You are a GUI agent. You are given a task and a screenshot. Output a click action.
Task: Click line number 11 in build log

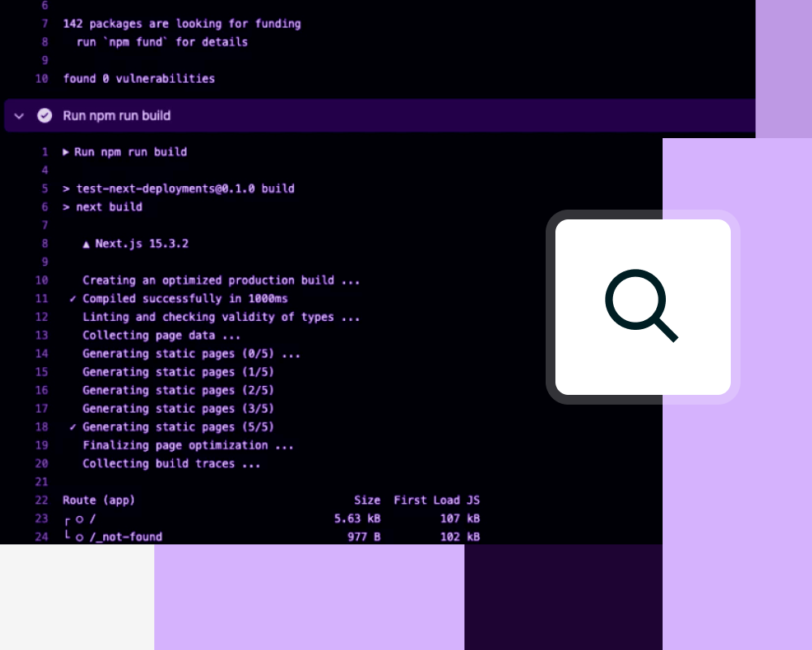pos(41,298)
